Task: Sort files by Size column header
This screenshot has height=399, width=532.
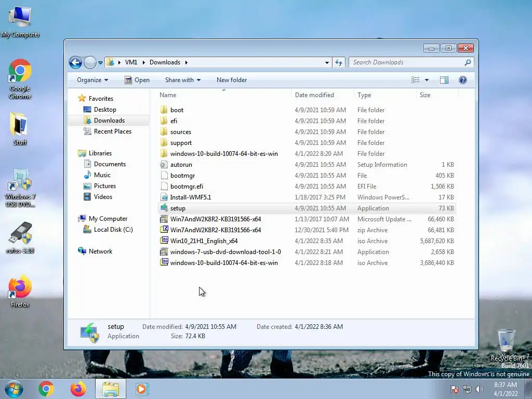Action: tap(436, 95)
